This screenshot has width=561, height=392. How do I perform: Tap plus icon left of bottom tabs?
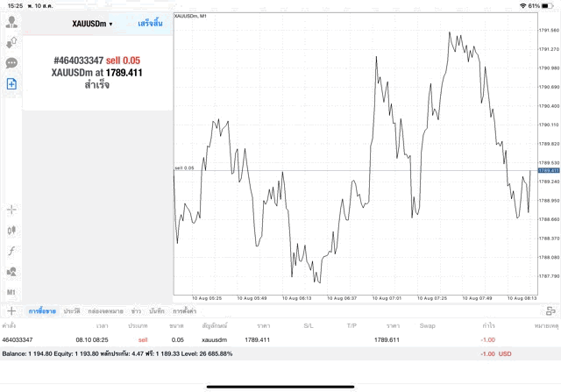pyautogui.click(x=11, y=310)
